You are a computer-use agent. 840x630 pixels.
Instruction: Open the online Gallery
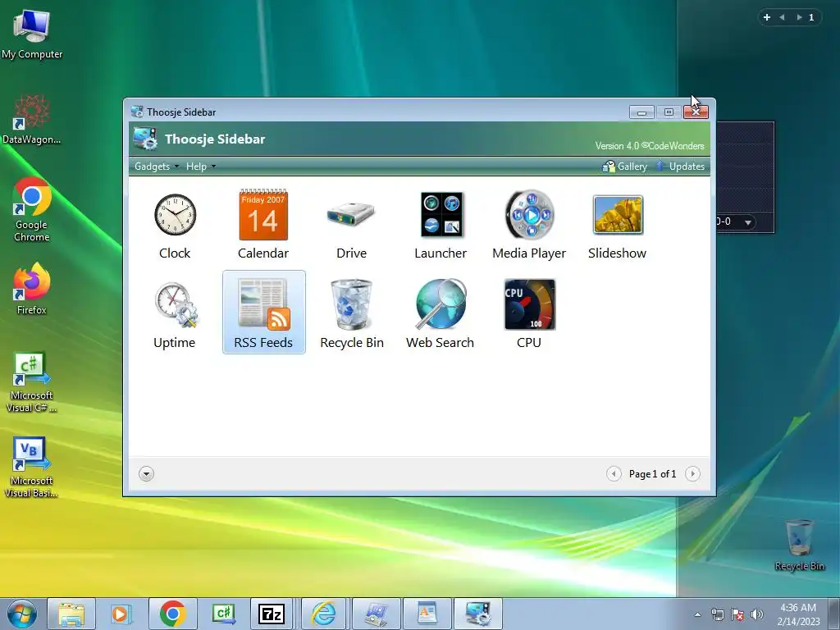click(624, 167)
